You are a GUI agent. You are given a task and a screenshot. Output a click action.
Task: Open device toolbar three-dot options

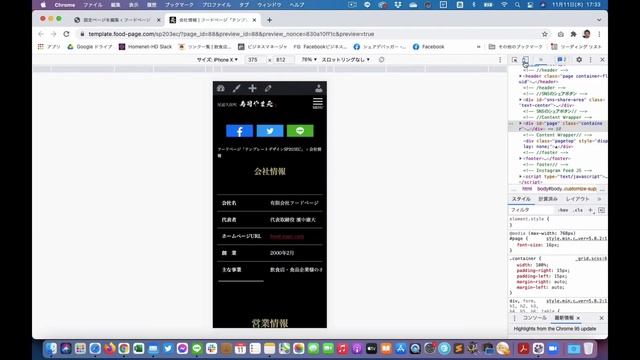[500, 60]
